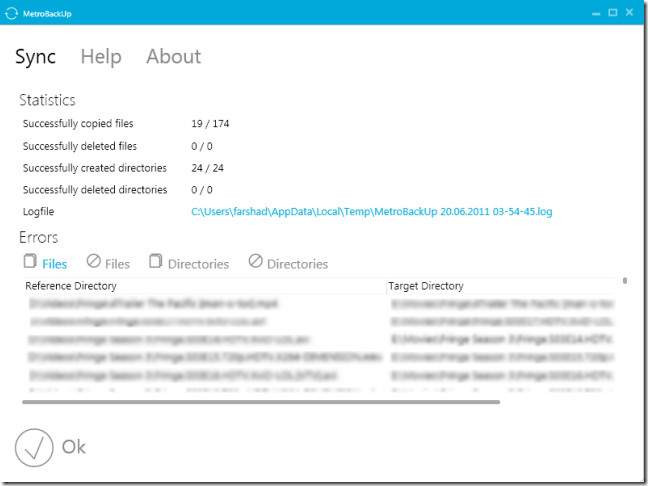Click the 'Successfully copied files' label
The image size is (648, 486).
78,124
